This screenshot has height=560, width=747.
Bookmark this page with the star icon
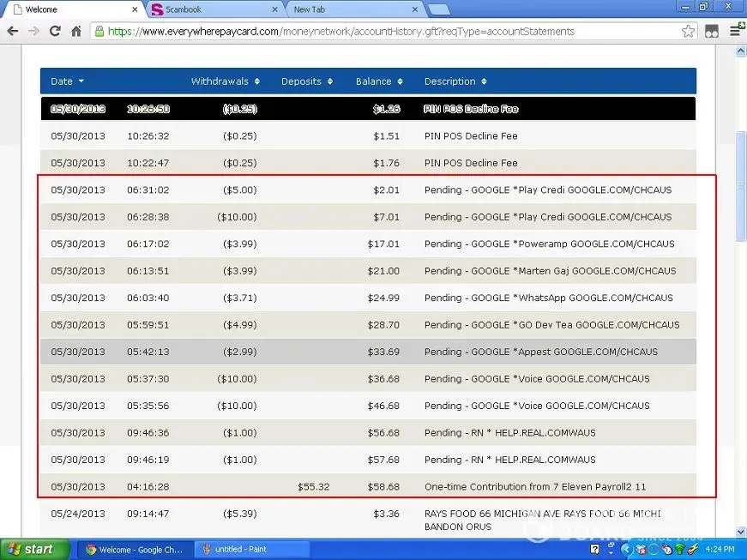coord(688,31)
